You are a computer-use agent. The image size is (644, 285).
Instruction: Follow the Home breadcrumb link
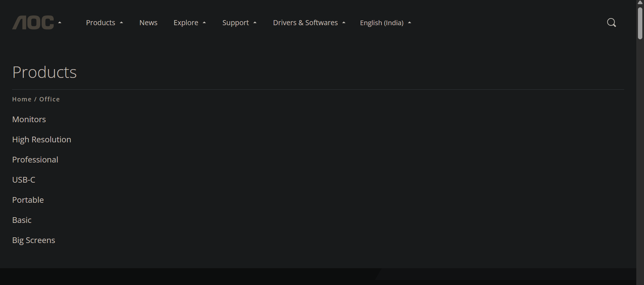22,99
